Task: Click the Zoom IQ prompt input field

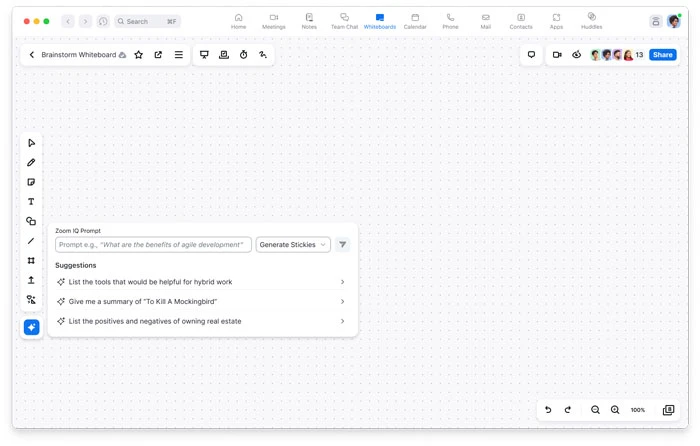Action: (153, 244)
